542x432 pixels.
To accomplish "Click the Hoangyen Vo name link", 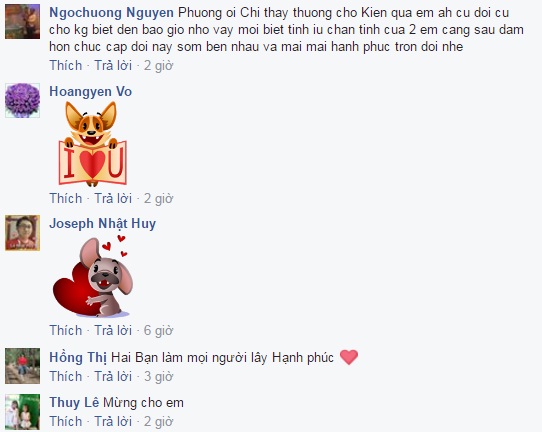I will (91, 92).
